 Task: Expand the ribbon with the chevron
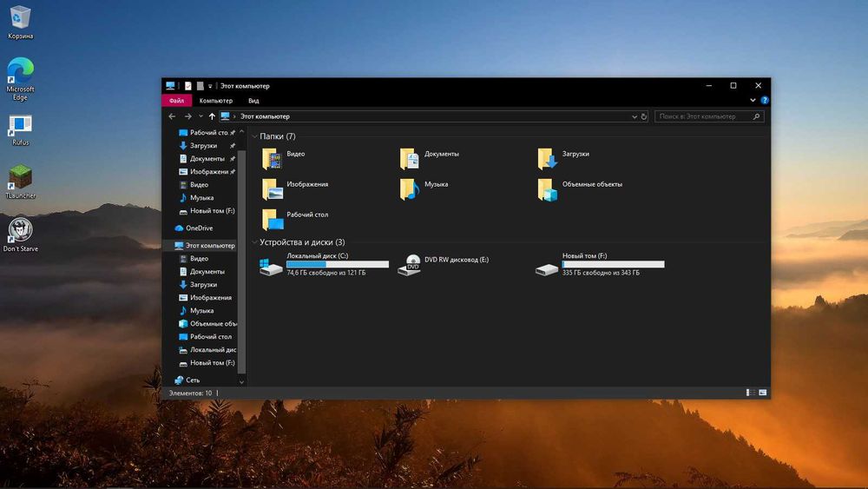pos(753,100)
